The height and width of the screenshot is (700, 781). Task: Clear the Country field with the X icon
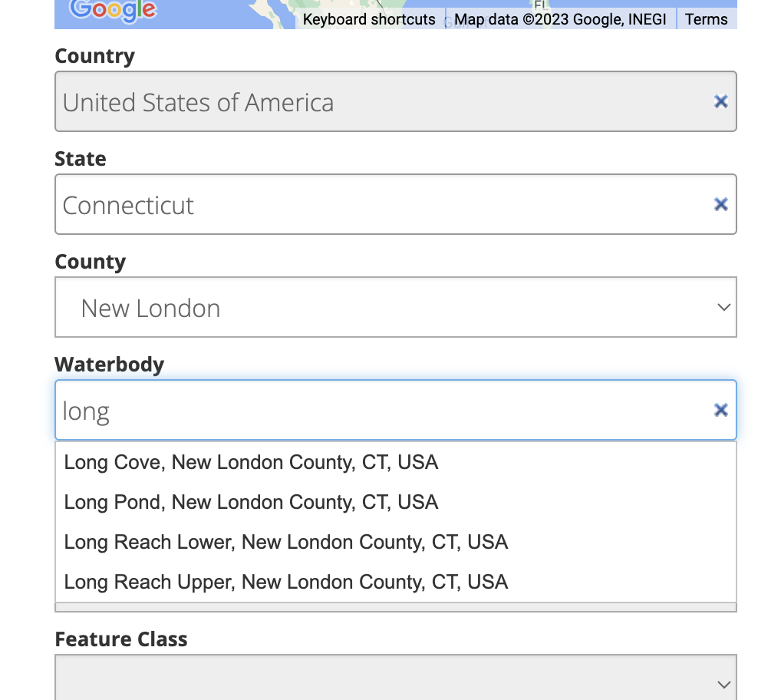tap(720, 101)
